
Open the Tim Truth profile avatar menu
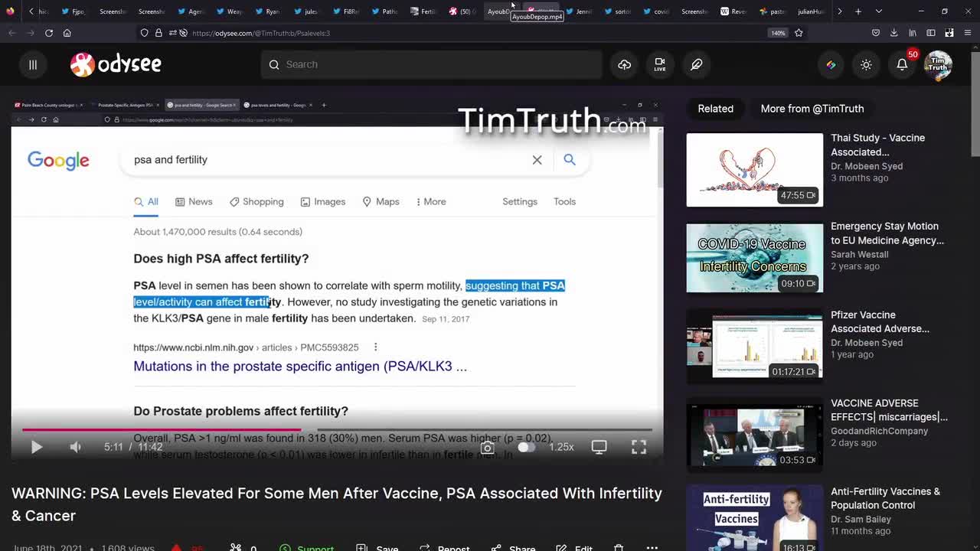coord(938,65)
